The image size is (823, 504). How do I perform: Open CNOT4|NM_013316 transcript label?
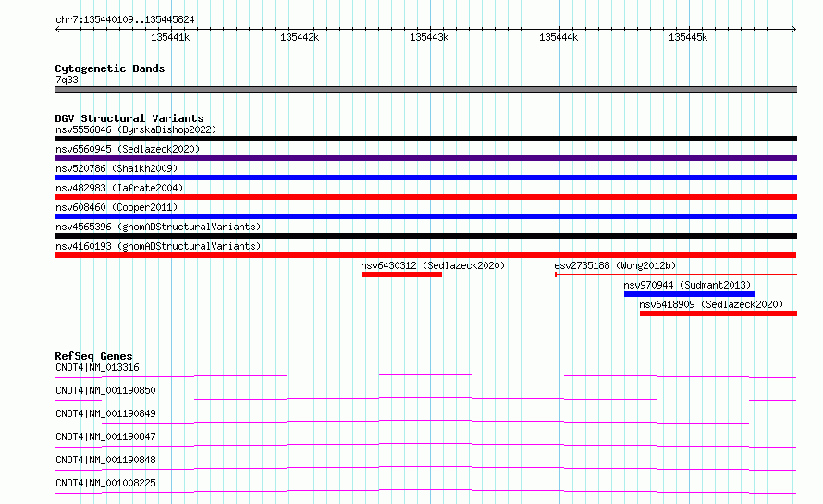pyautogui.click(x=97, y=367)
